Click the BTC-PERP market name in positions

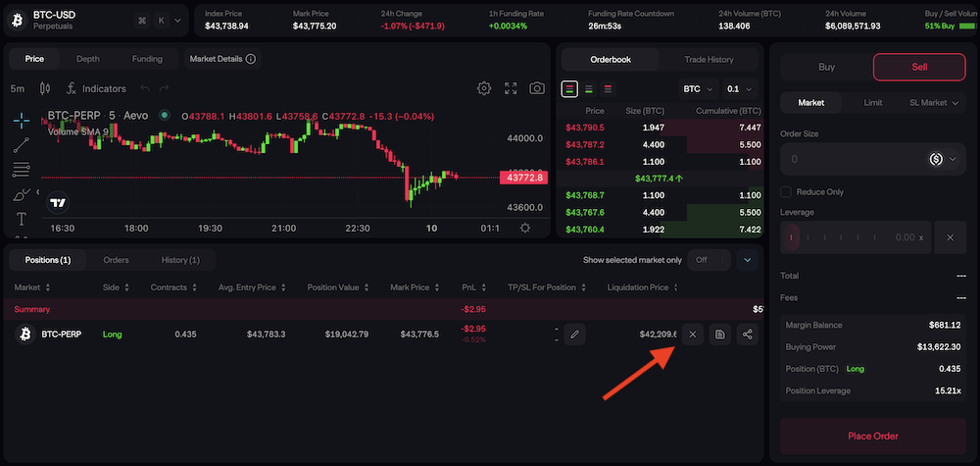click(x=61, y=335)
